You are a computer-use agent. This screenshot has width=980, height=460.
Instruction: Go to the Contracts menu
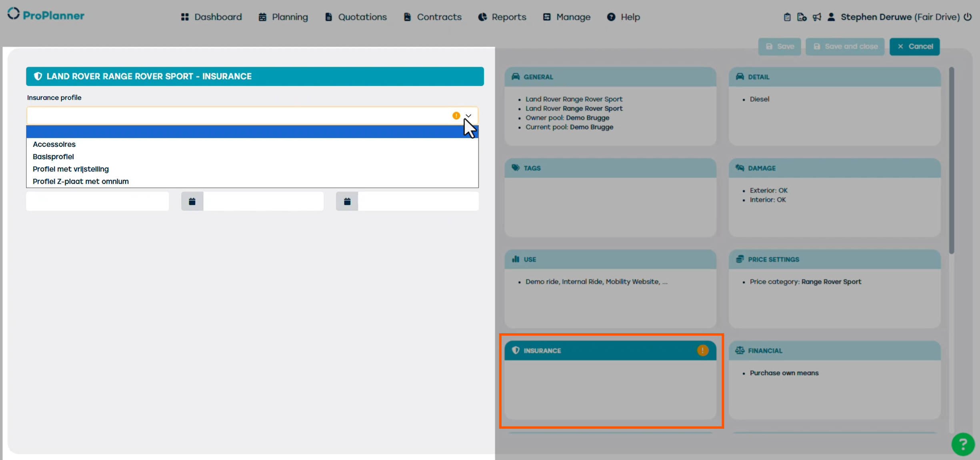coord(432,17)
